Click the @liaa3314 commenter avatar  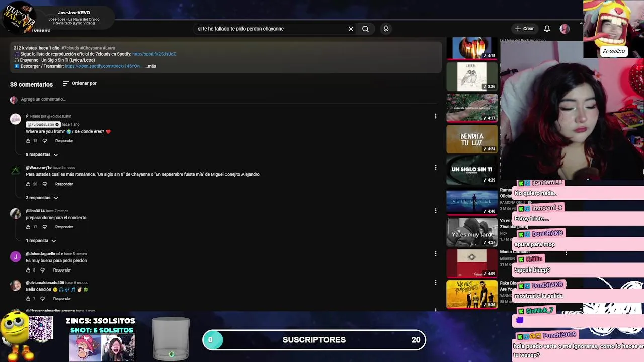[x=16, y=214]
